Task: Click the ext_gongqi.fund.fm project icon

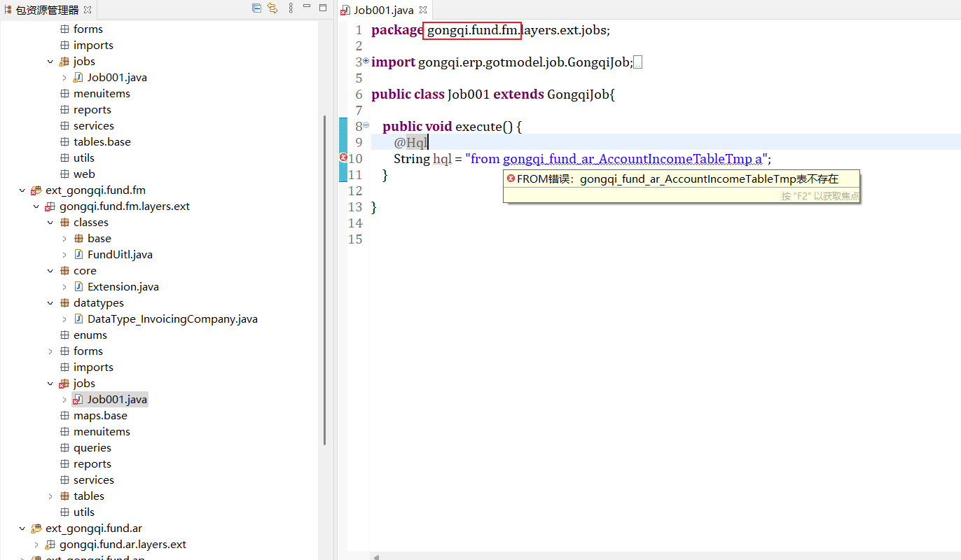Action: coord(36,190)
